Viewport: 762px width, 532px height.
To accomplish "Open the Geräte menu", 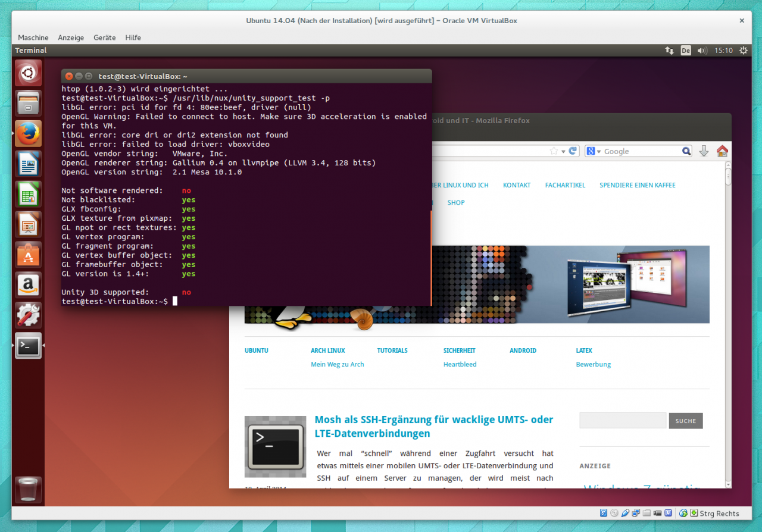I will tap(105, 37).
